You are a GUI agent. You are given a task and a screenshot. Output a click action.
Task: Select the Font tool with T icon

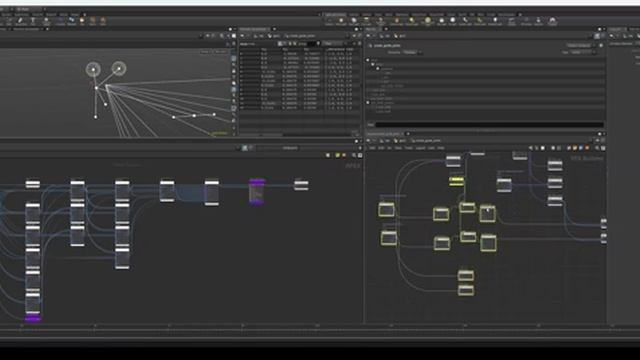(33, 21)
